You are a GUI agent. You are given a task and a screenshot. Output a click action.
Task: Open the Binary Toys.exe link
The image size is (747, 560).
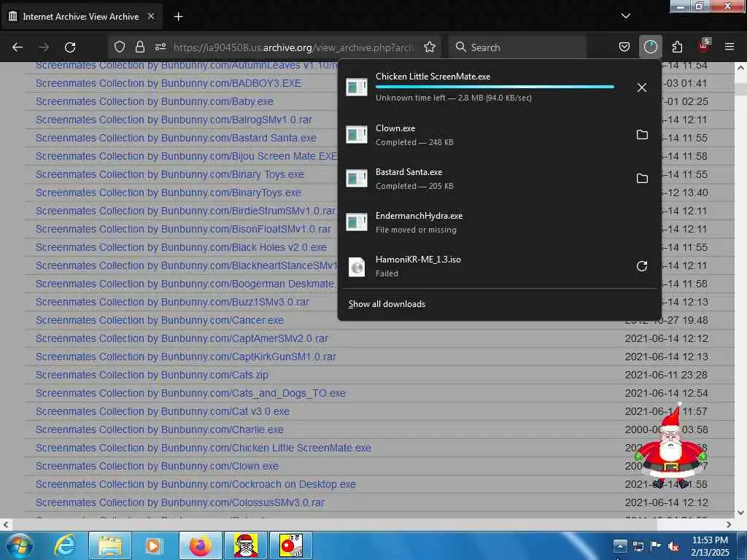(x=169, y=174)
